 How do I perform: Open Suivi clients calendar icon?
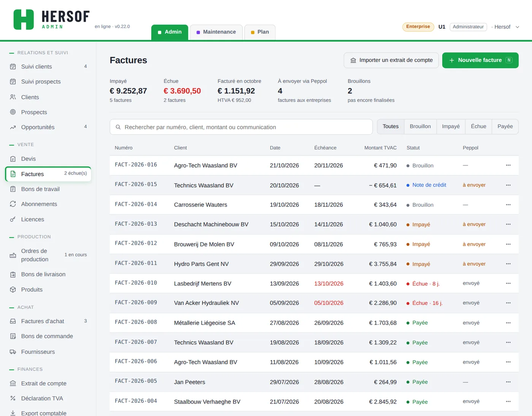click(x=13, y=67)
